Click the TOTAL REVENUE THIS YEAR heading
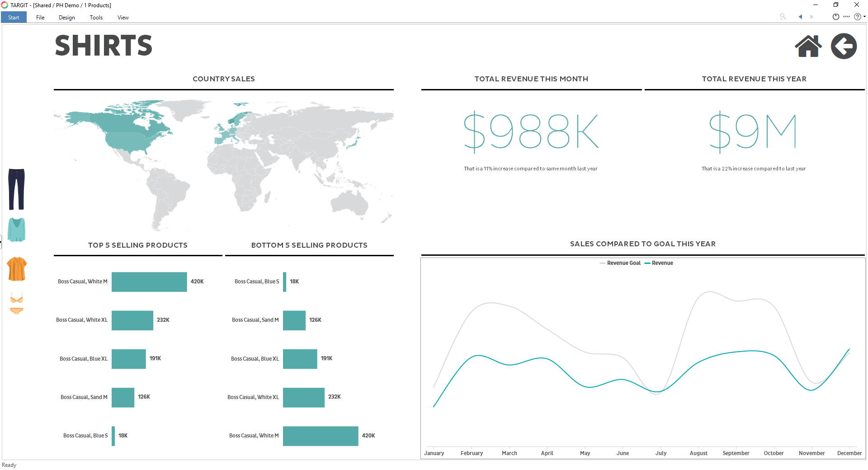 (754, 79)
